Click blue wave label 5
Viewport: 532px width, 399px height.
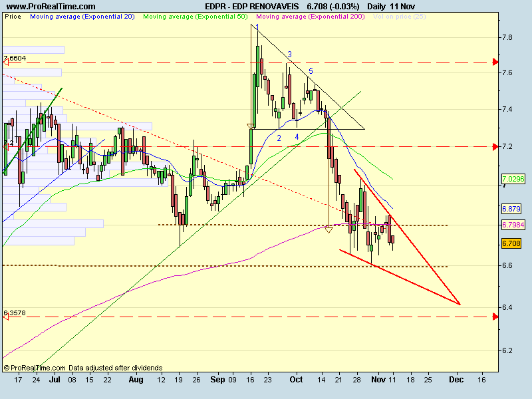point(311,71)
